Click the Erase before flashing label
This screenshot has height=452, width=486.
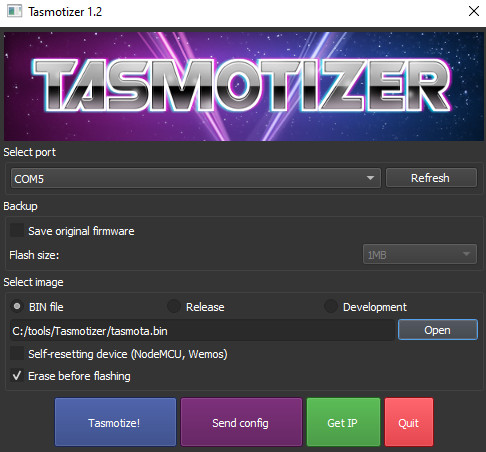point(79,376)
